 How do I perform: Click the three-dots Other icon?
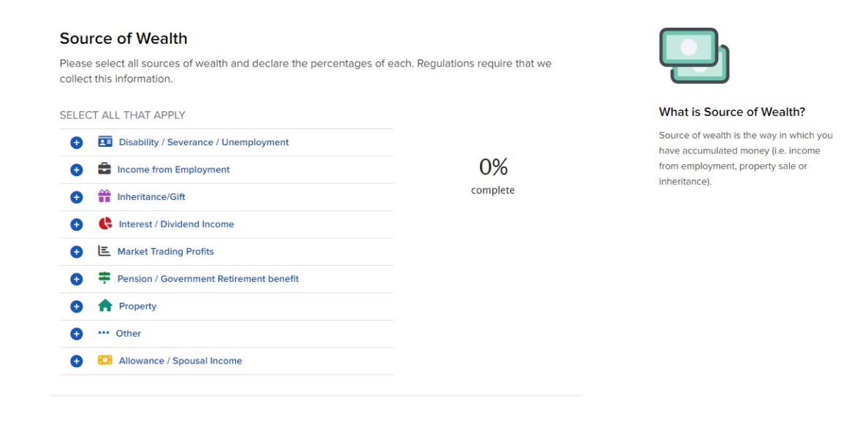[104, 333]
